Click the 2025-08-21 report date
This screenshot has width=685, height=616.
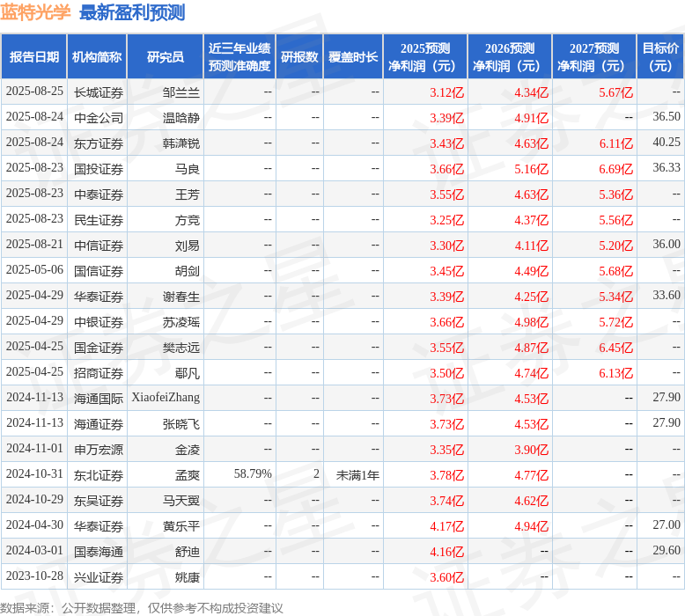(34, 244)
